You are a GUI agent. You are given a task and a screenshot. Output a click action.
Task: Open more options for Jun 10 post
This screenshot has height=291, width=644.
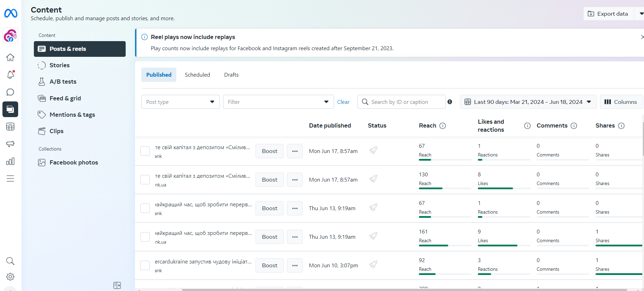[x=295, y=266]
